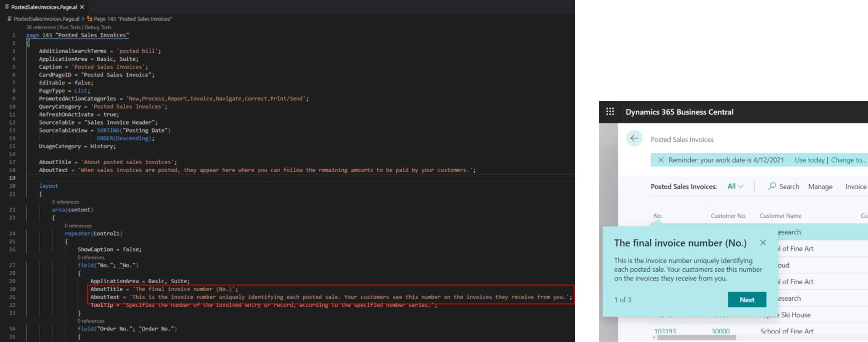Click the Search magnifier icon

point(772,186)
